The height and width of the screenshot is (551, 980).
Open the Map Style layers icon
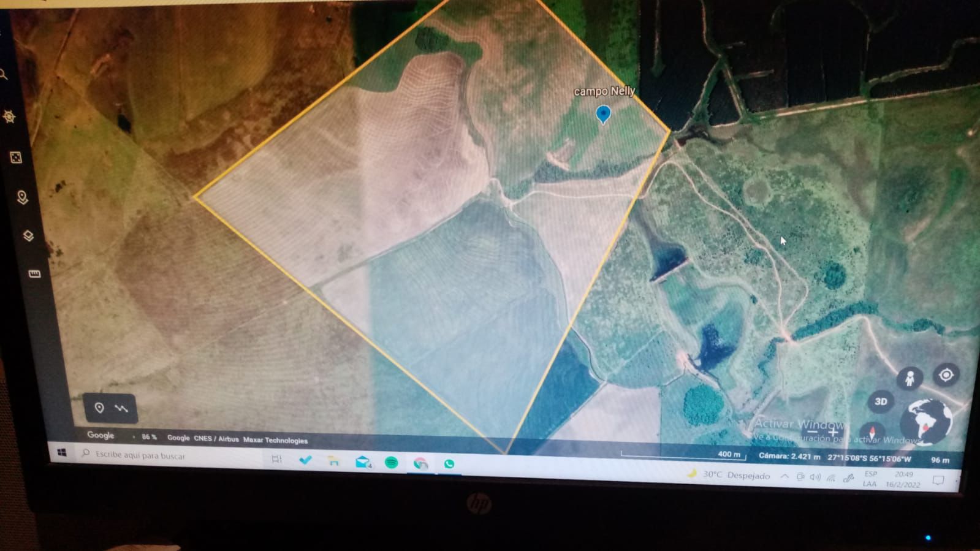tap(28, 236)
